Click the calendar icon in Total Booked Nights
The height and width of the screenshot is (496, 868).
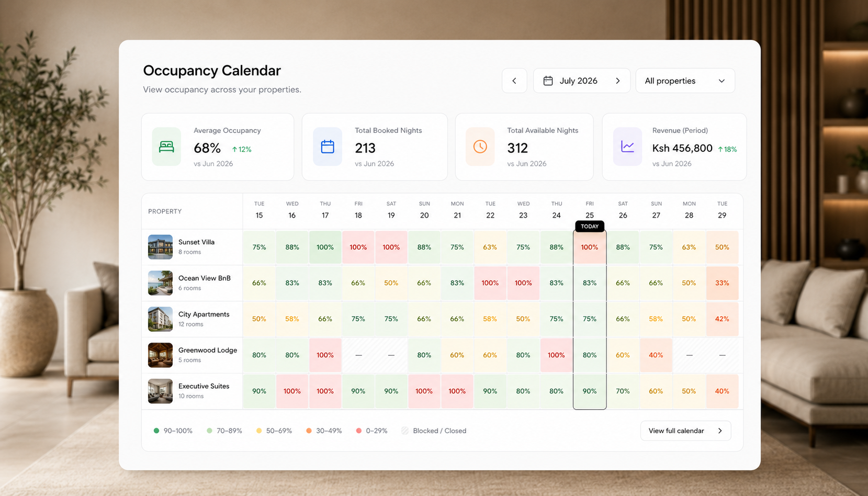point(328,146)
